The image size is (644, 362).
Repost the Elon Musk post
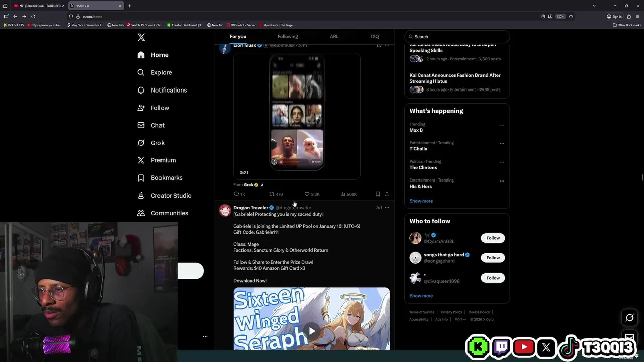click(276, 194)
